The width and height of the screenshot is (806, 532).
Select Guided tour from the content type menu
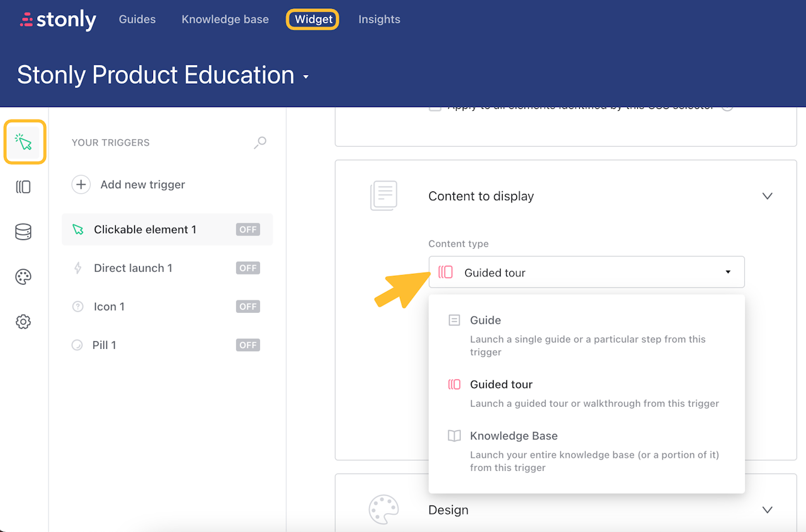(586, 393)
